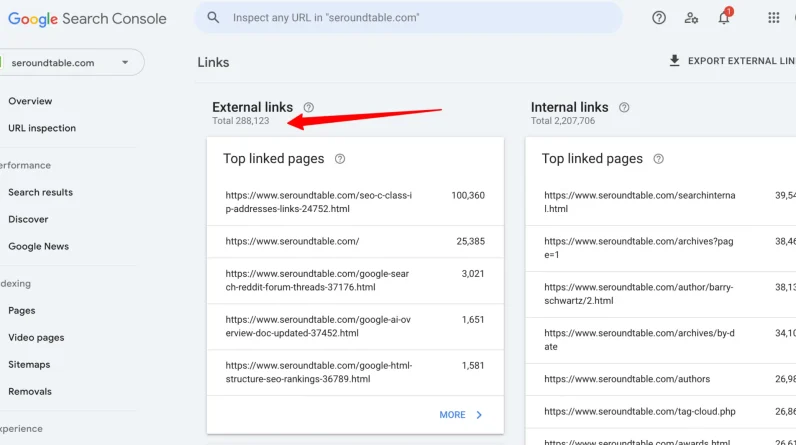Select seo-c-class-ip-addresses-links-24752.html row
796x445 pixels.
click(355, 202)
